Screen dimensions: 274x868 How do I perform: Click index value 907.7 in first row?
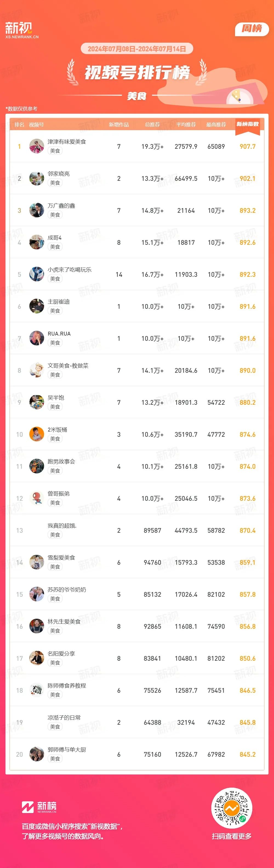click(x=248, y=147)
